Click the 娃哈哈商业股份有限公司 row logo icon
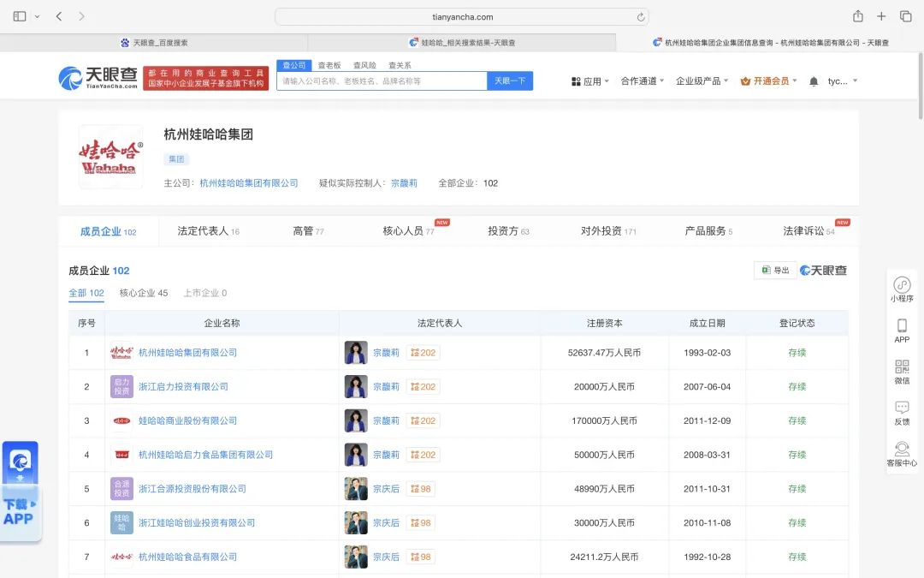 [121, 421]
